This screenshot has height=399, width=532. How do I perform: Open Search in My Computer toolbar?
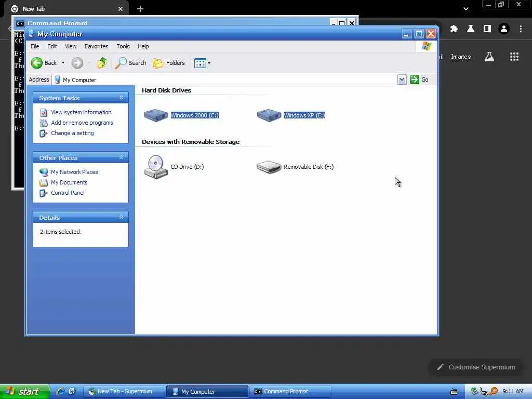click(x=131, y=63)
